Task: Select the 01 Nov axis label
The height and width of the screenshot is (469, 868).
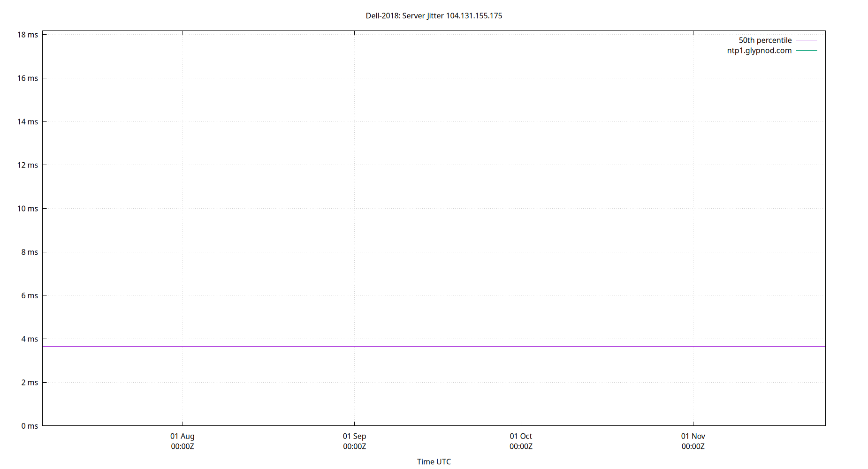Action: pos(693,436)
